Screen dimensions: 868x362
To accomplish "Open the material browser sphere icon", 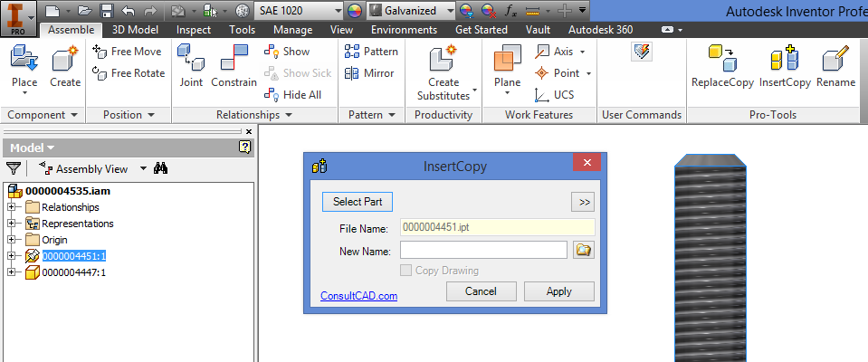I will point(242,10).
